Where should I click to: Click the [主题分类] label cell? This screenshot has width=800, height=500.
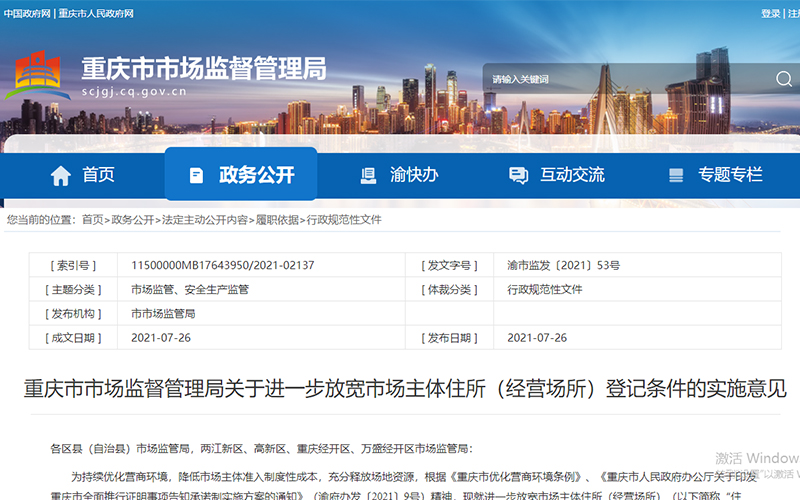[x=73, y=289]
